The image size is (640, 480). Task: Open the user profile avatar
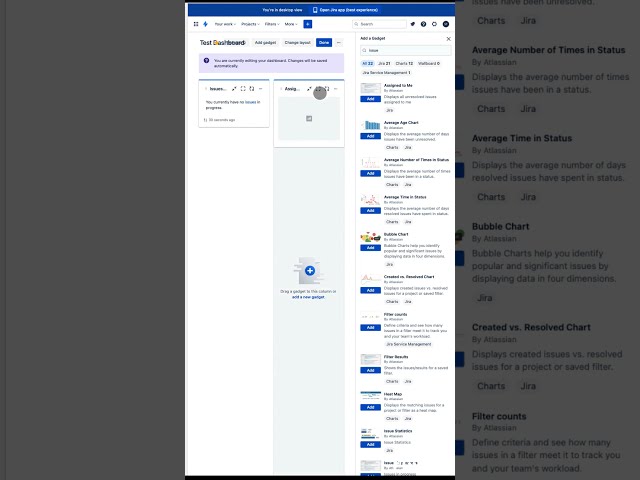click(x=446, y=24)
